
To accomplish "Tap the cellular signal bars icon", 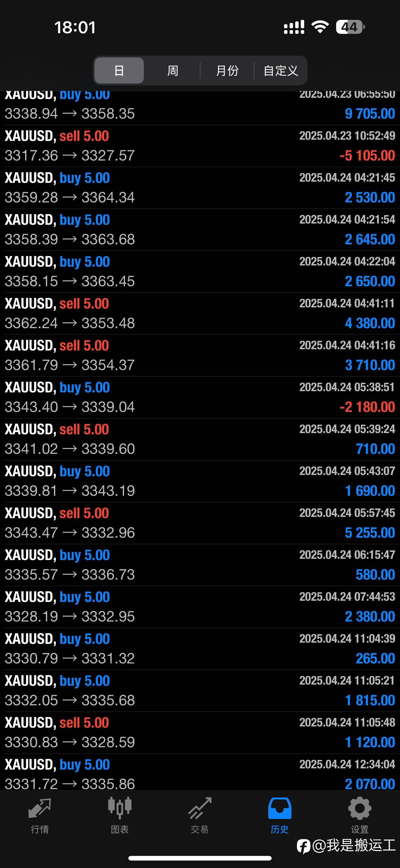I will click(x=294, y=27).
